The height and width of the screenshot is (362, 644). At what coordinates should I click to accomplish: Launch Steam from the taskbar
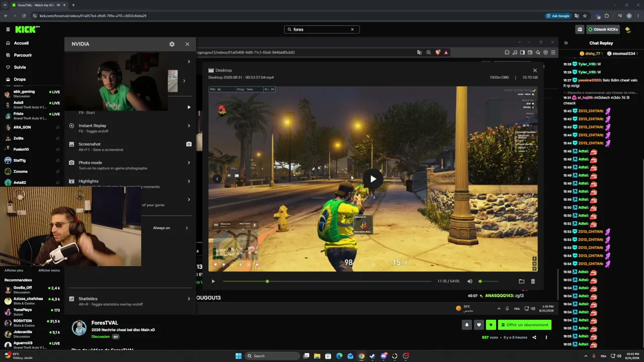pyautogui.click(x=372, y=356)
